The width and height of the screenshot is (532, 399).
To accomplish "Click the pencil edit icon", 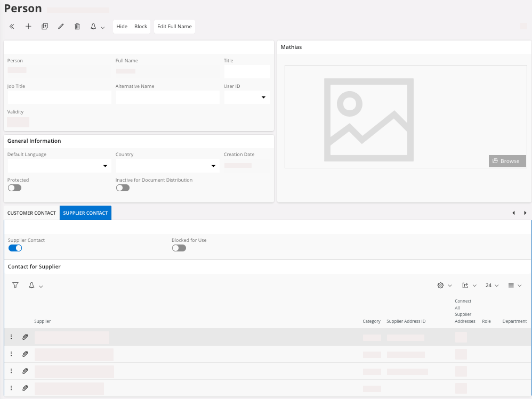I will 61,27.
